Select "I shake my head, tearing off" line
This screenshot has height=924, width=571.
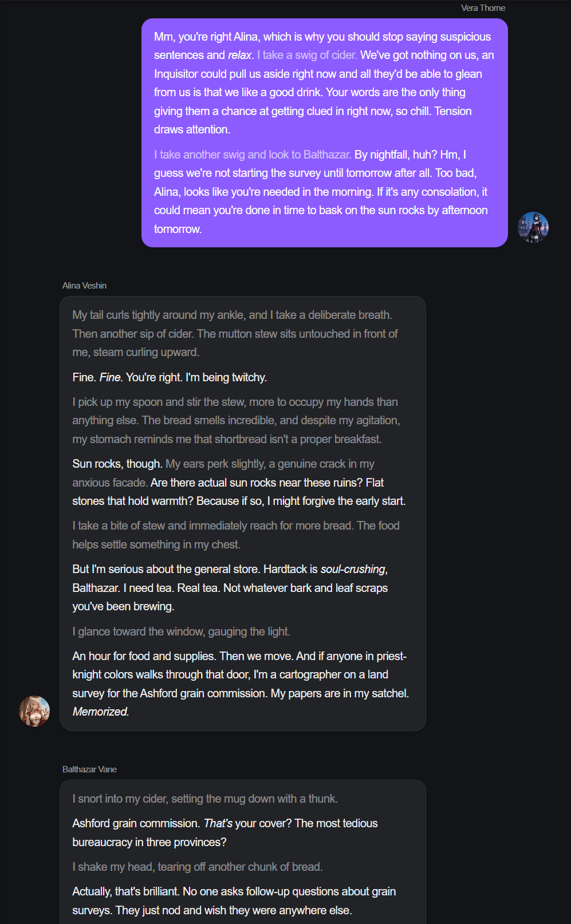click(197, 867)
